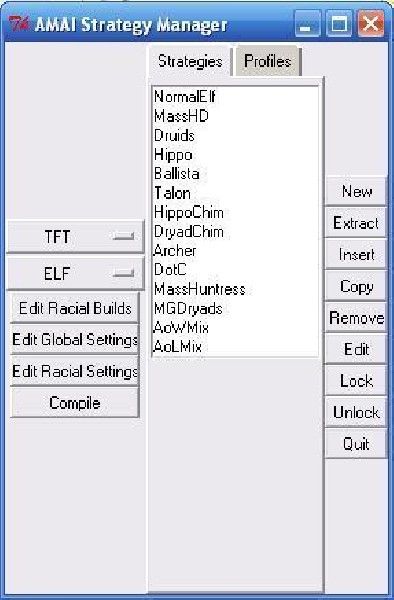Image resolution: width=394 pixels, height=600 pixels.
Task: Click the Insert button
Action: (356, 254)
